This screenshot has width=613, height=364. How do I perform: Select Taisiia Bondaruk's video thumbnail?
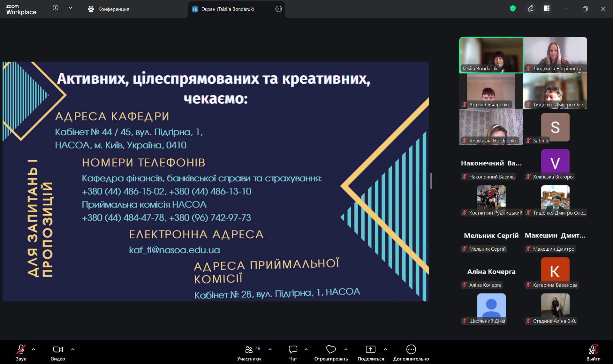(x=491, y=55)
